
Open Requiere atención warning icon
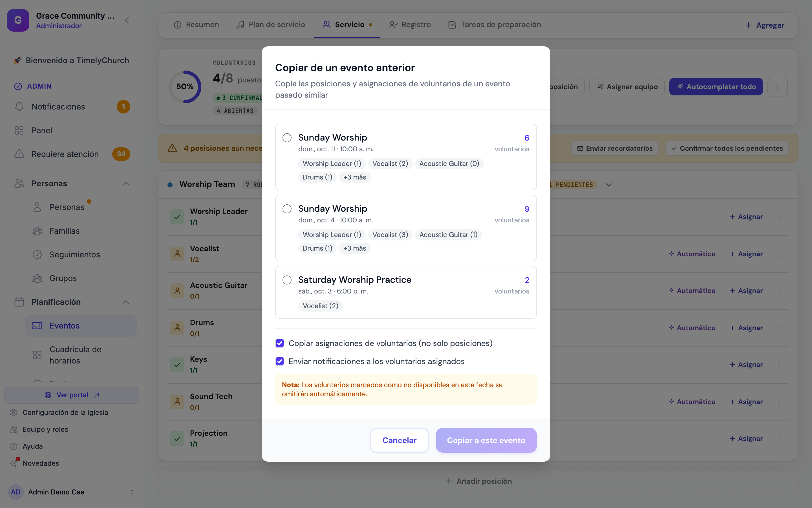tap(19, 154)
